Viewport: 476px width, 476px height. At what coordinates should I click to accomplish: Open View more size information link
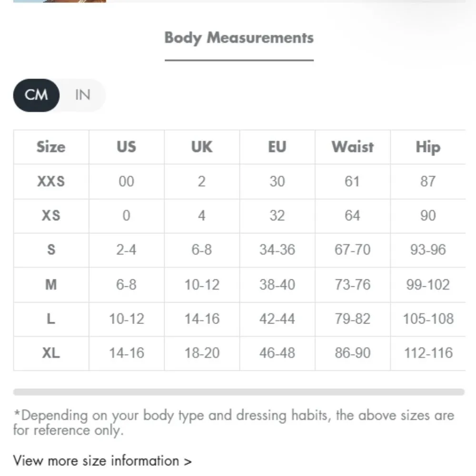101,460
